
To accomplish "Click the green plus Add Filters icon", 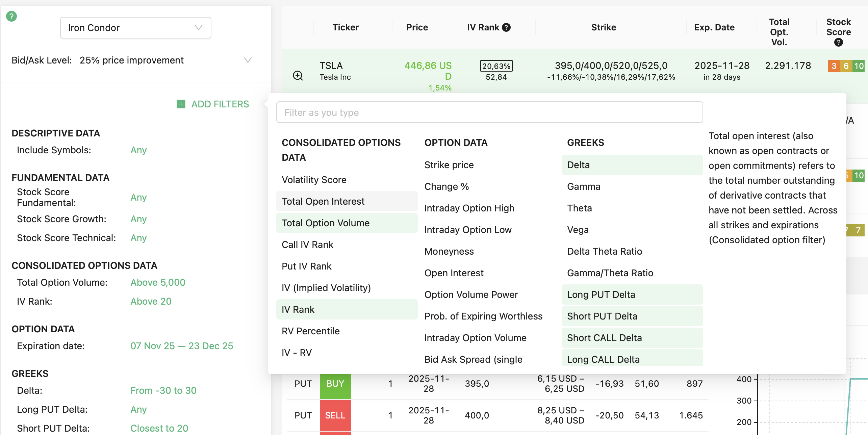I will pos(181,104).
